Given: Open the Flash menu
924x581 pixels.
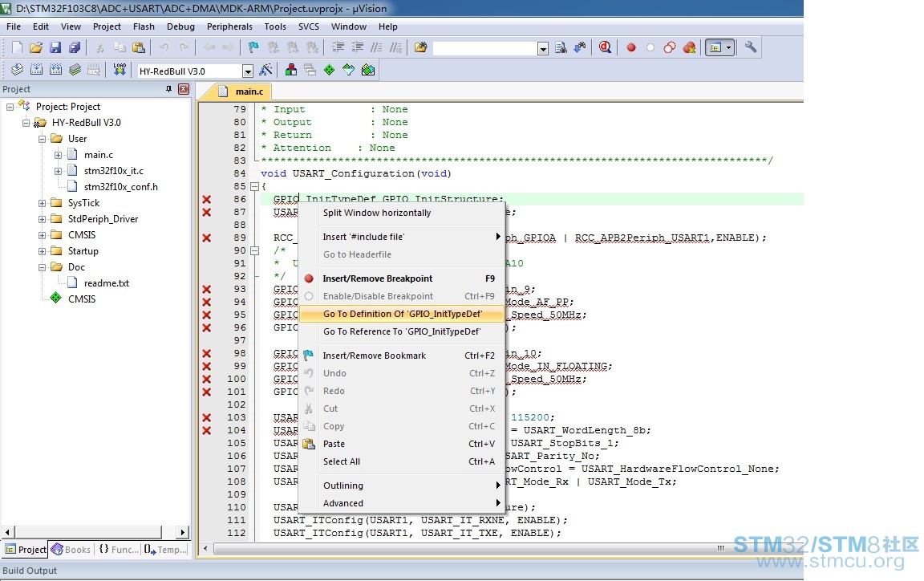Looking at the screenshot, I should [x=144, y=26].
